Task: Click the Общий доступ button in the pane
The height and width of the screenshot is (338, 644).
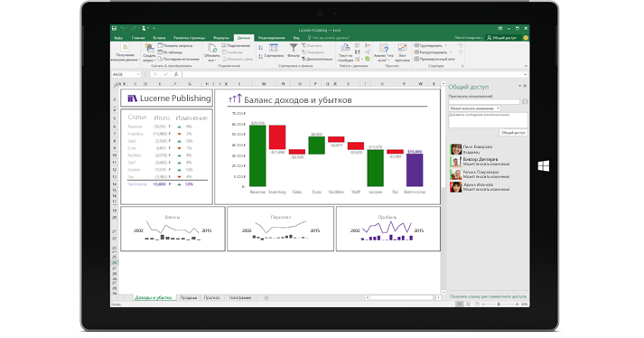Action: [x=513, y=133]
